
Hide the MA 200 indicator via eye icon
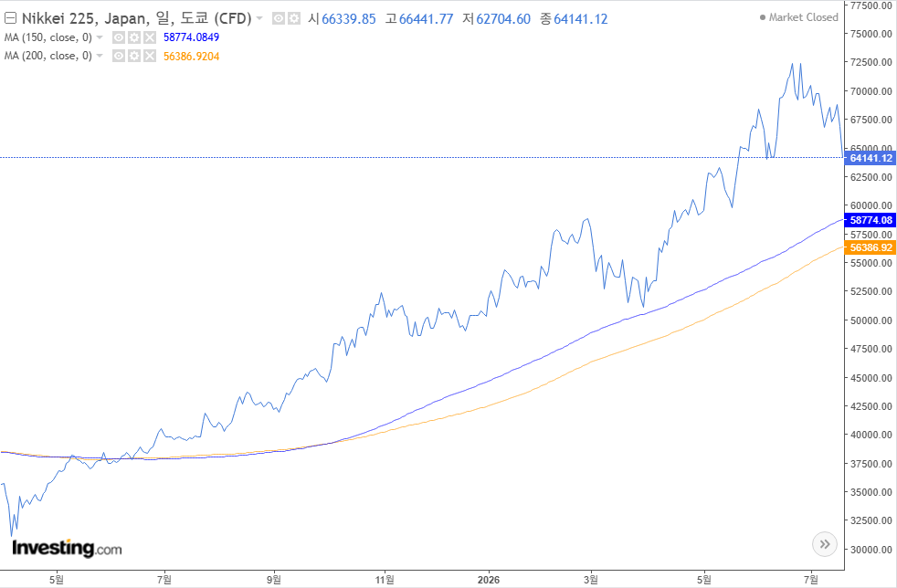(x=119, y=56)
